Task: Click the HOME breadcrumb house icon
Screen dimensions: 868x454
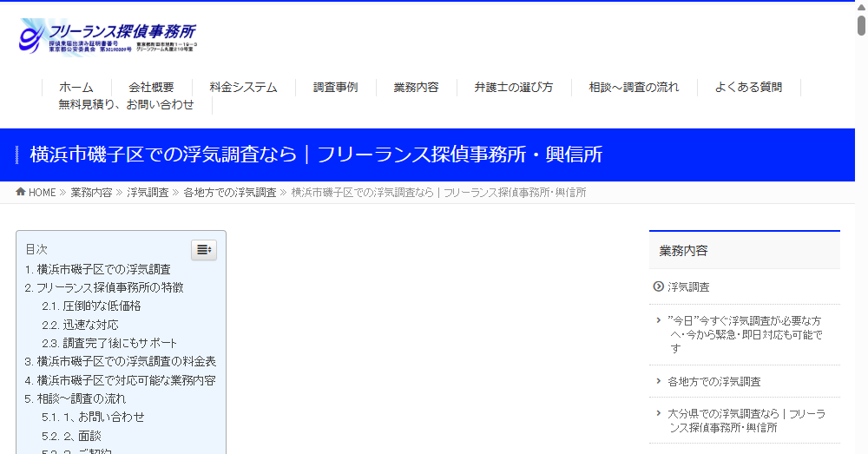Action: (x=21, y=192)
